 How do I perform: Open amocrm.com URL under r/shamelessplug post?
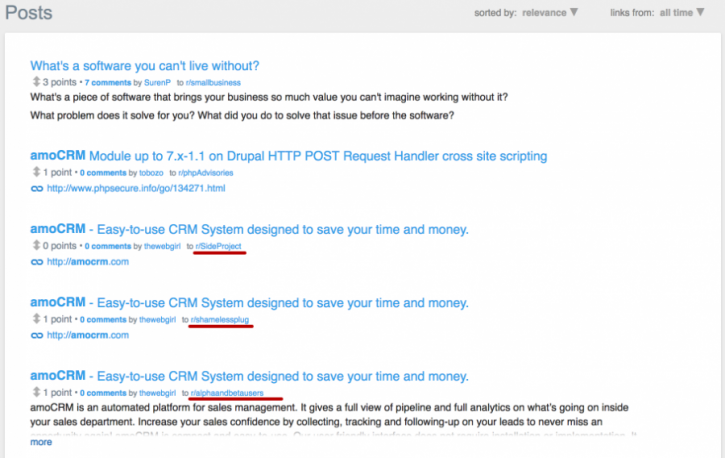tap(88, 335)
